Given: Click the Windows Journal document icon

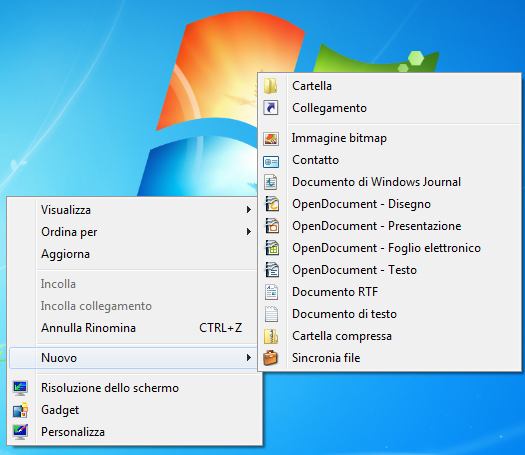Looking at the screenshot, I should pos(271,182).
